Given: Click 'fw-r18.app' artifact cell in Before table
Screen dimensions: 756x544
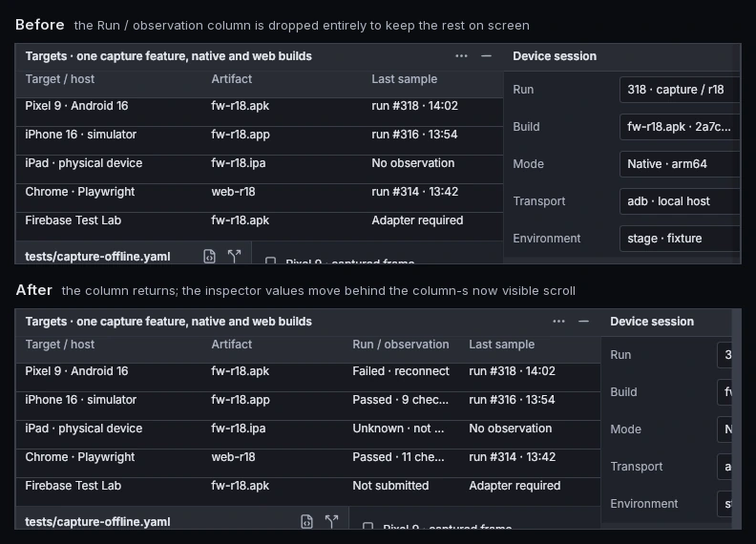Looking at the screenshot, I should [241, 135].
